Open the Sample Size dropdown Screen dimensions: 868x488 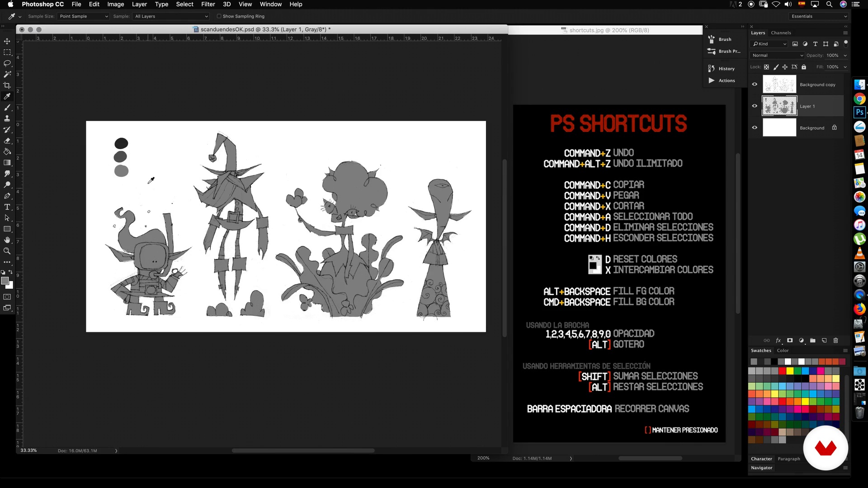coord(84,16)
